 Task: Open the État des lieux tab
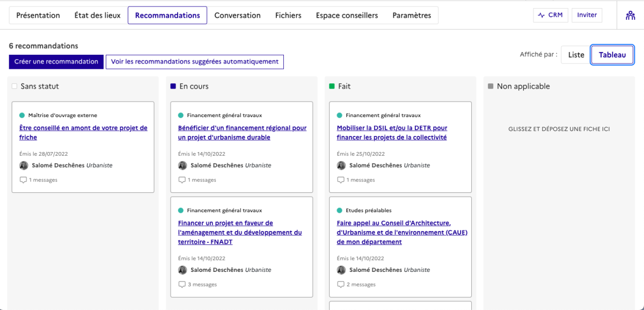(x=97, y=16)
